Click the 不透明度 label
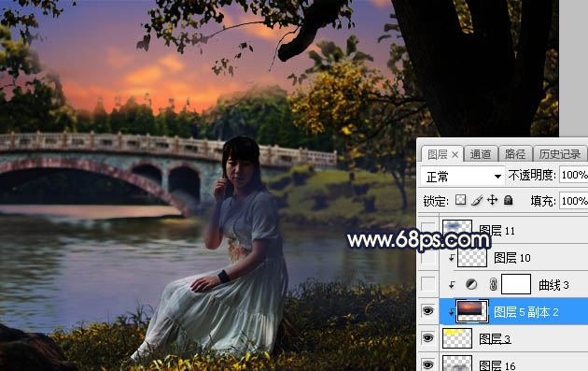The width and height of the screenshot is (588, 371). coord(532,175)
